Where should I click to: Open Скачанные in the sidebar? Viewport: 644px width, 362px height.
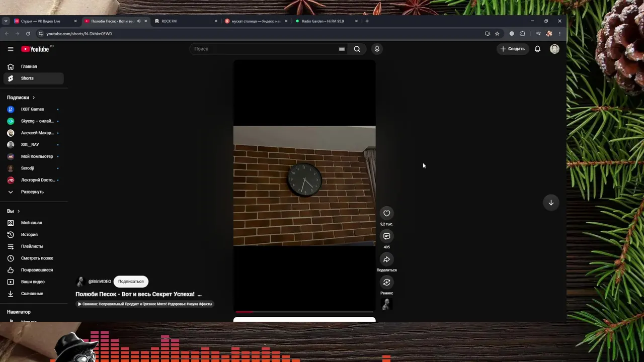coord(33,294)
